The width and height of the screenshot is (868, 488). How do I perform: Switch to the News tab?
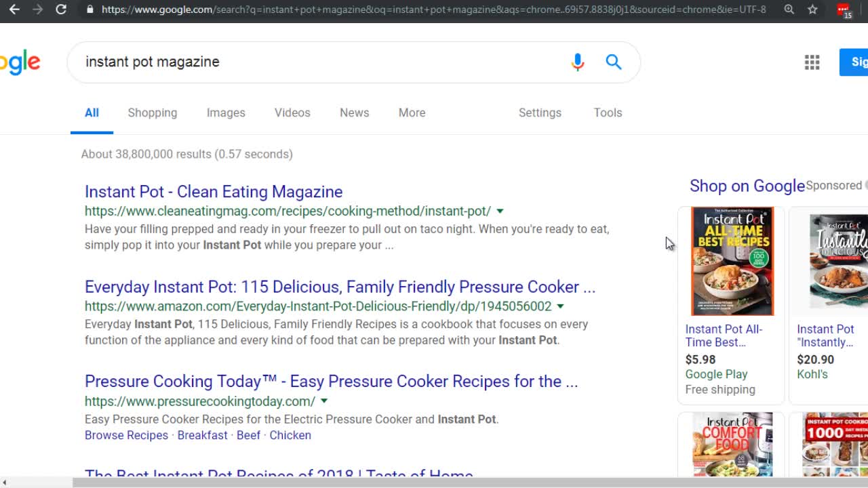click(x=355, y=113)
